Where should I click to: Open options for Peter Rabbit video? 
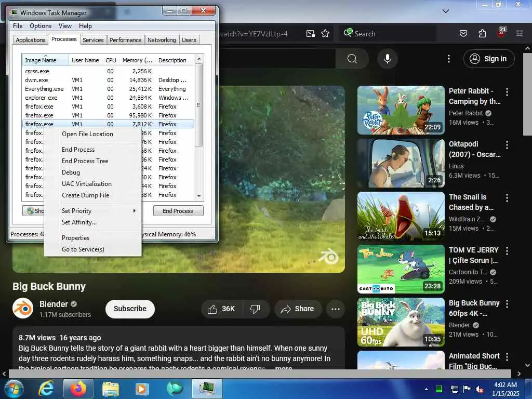click(507, 91)
